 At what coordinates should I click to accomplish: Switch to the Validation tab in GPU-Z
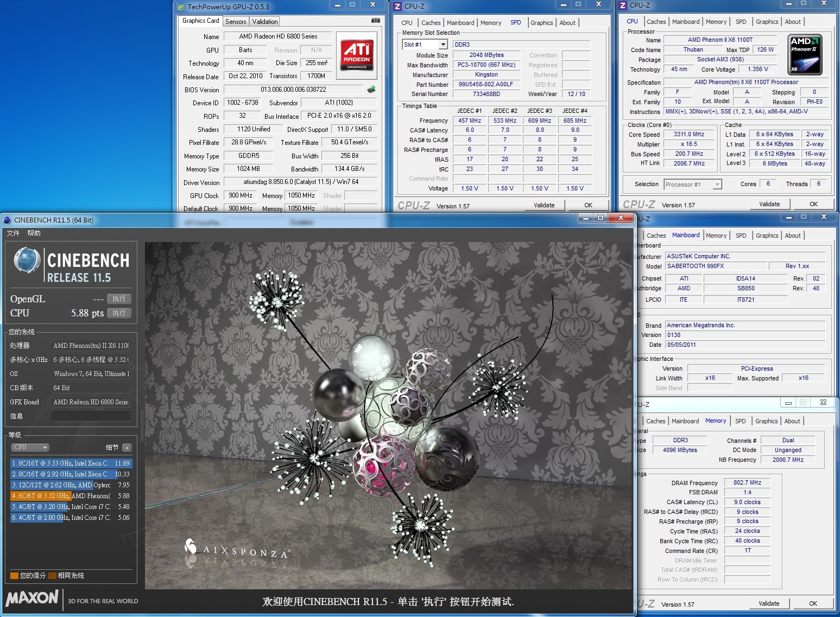point(265,22)
